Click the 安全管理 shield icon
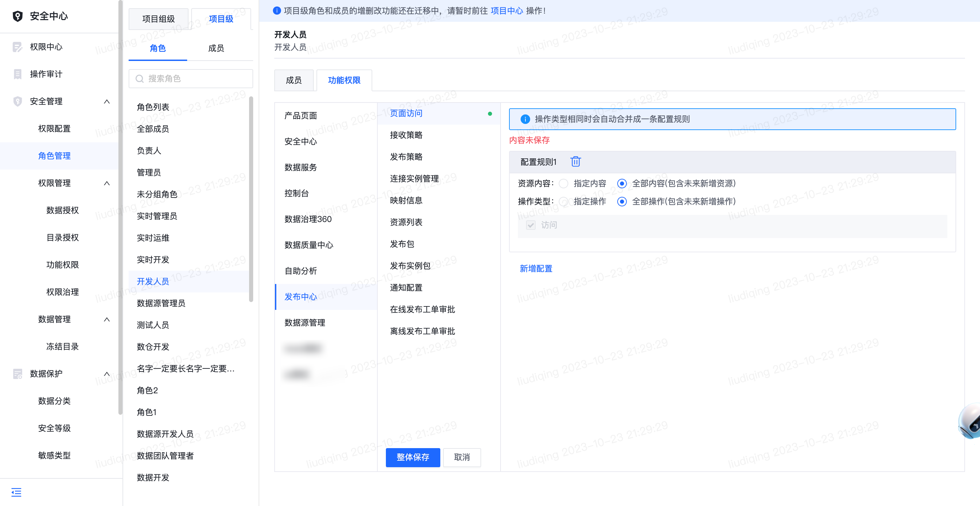This screenshot has height=506, width=980. click(x=17, y=101)
